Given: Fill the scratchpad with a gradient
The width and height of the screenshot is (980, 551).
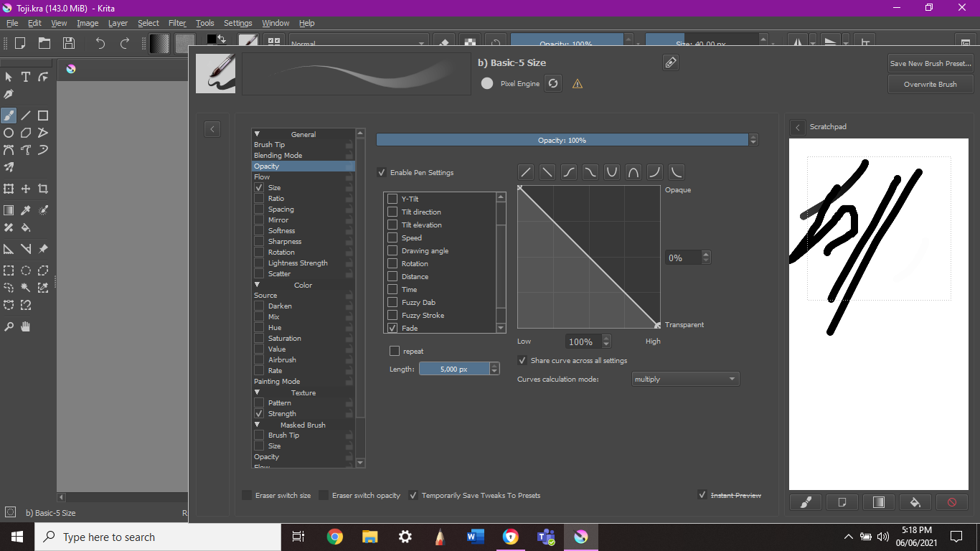Looking at the screenshot, I should pos(879,502).
